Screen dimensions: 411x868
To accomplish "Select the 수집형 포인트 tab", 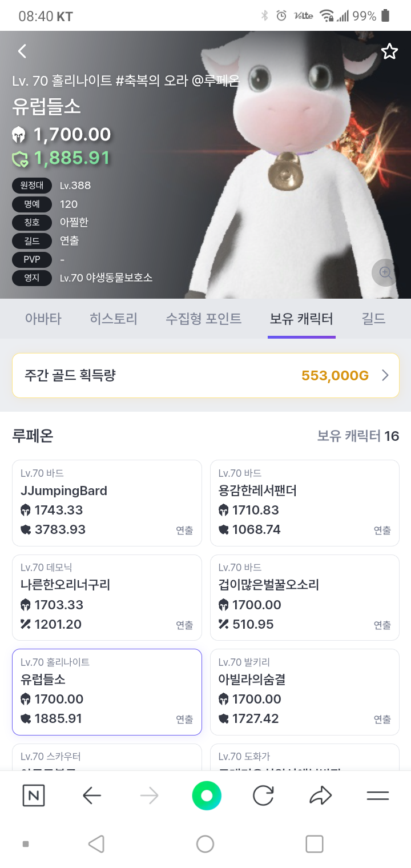I will click(203, 319).
